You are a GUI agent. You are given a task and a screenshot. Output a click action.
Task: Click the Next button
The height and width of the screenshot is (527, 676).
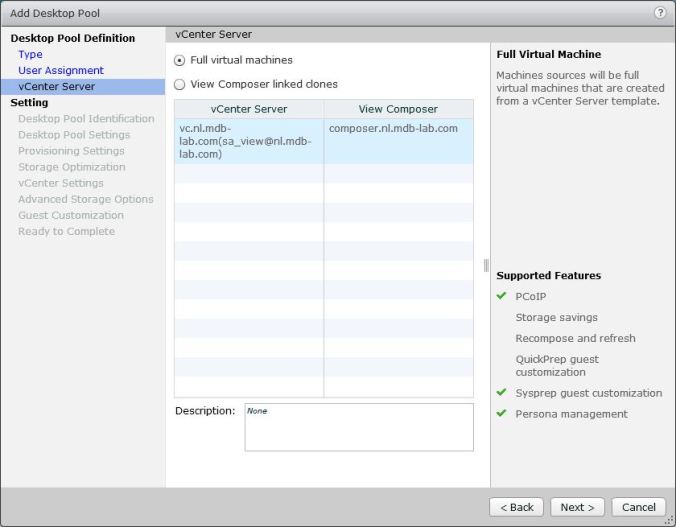pos(577,507)
